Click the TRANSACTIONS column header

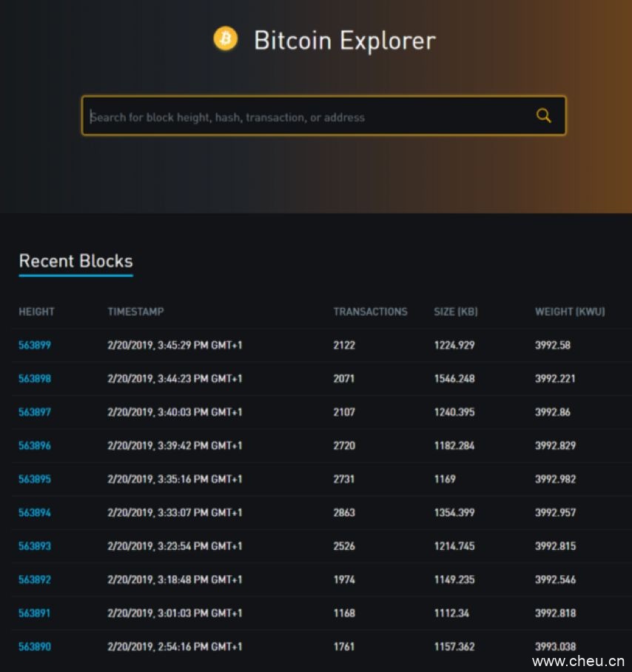370,312
